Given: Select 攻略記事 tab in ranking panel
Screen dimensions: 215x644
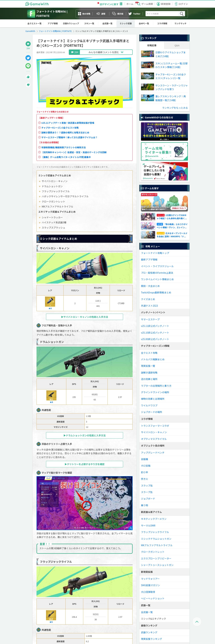Looking at the screenshot, I should pyautogui.click(x=152, y=45).
